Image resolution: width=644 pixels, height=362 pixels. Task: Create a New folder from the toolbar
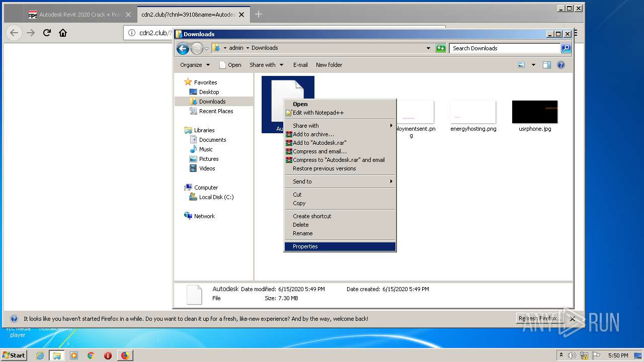[x=329, y=65]
